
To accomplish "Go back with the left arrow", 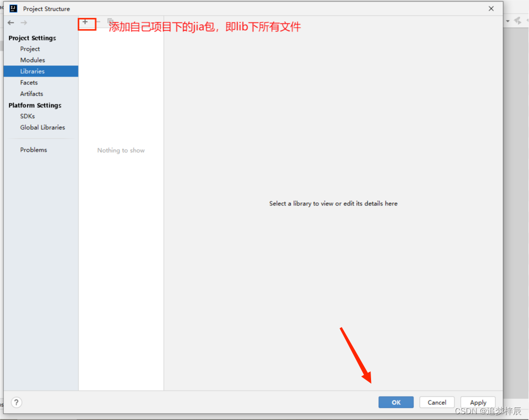I will [11, 22].
